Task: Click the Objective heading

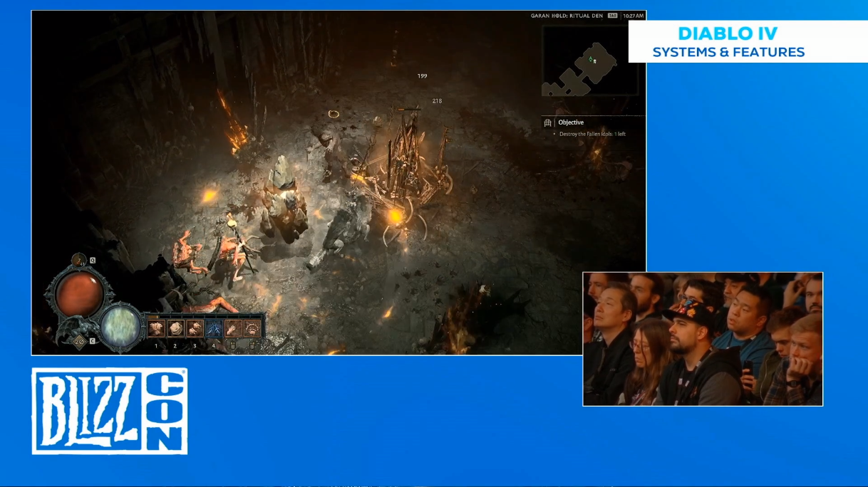Action: [x=571, y=122]
